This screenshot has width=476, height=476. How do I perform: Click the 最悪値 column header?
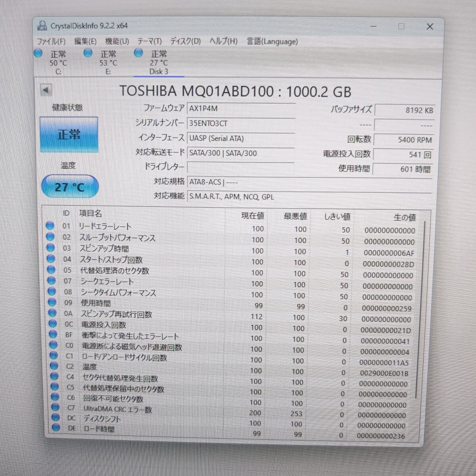(x=295, y=216)
